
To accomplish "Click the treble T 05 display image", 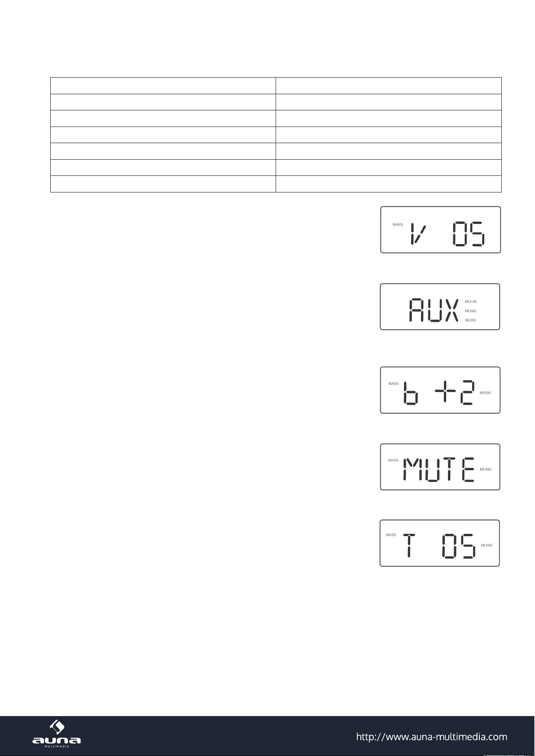I will (440, 543).
